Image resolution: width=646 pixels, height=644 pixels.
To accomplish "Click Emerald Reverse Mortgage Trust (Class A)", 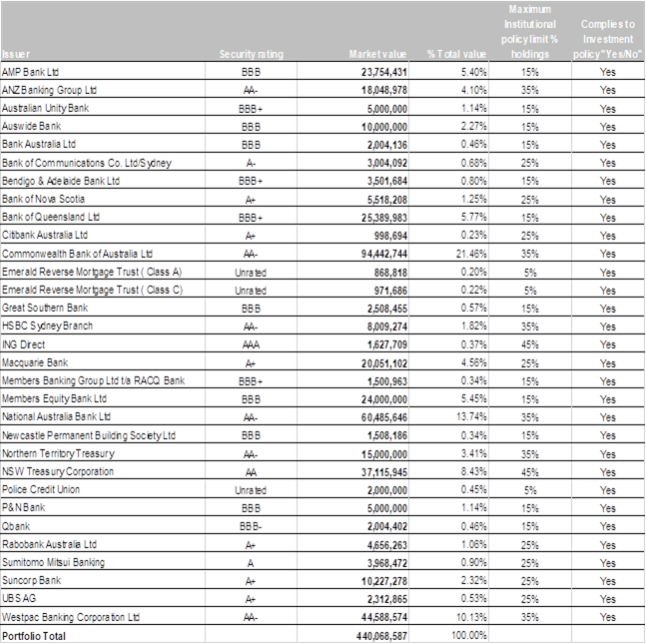I will pos(92,272).
